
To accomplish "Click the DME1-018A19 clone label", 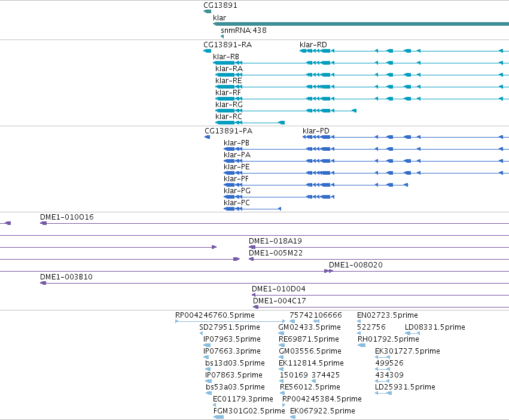I will [x=275, y=241].
